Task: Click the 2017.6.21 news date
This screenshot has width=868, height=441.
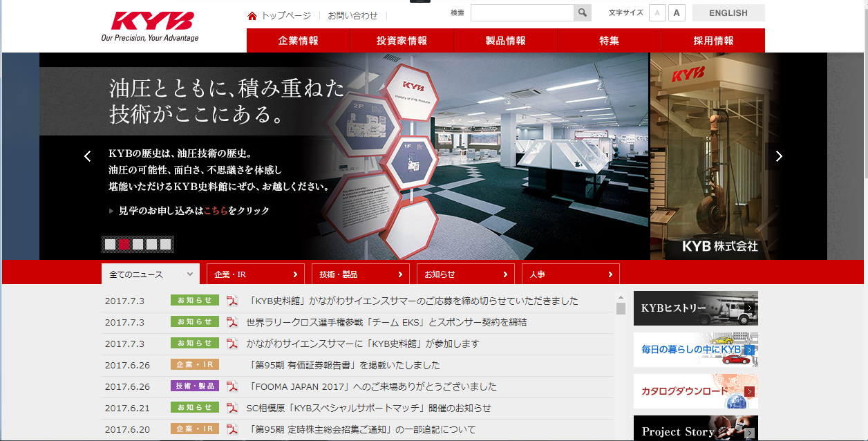Action: [127, 408]
